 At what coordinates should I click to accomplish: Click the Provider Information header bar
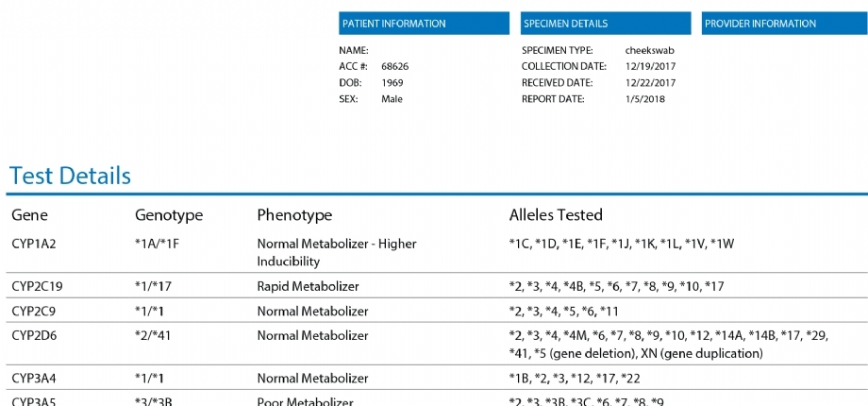pyautogui.click(x=785, y=24)
